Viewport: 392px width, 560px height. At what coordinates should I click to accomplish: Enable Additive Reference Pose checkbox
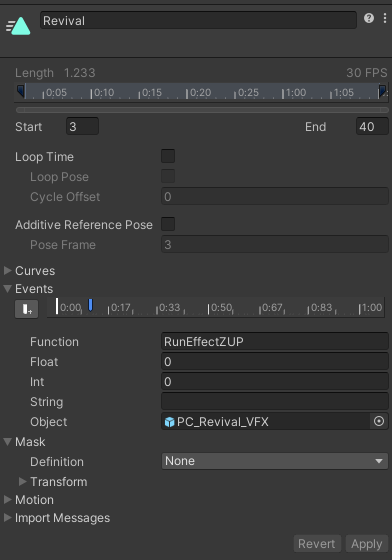(168, 224)
